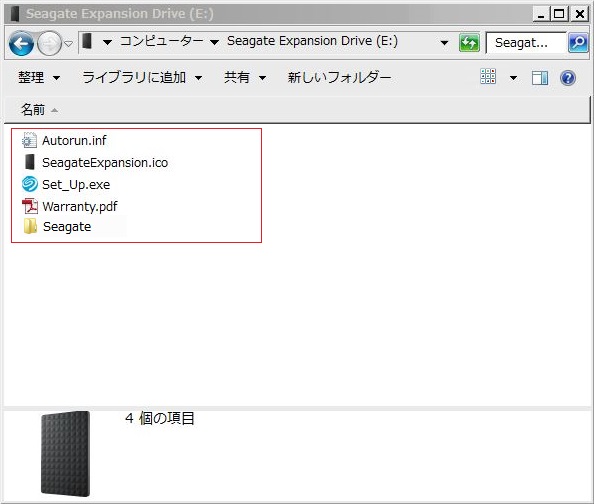The width and height of the screenshot is (594, 504).
Task: Expand the arrow before コンピューター in address bar
Action: pyautogui.click(x=108, y=42)
